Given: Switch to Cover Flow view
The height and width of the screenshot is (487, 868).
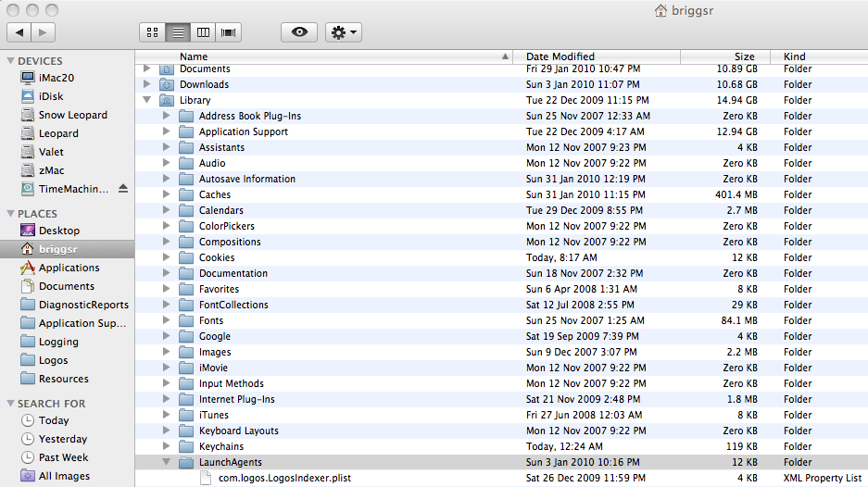Looking at the screenshot, I should point(228,32).
